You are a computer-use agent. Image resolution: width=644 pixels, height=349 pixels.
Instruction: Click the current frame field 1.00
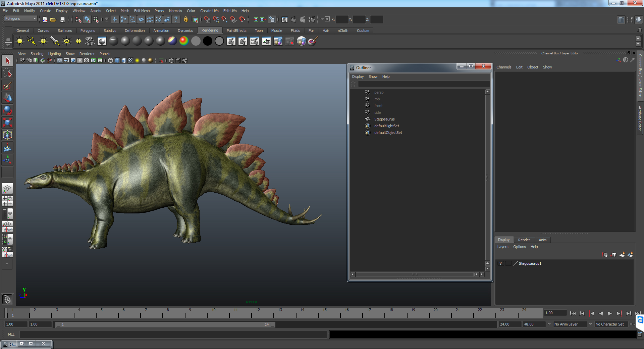click(x=555, y=313)
